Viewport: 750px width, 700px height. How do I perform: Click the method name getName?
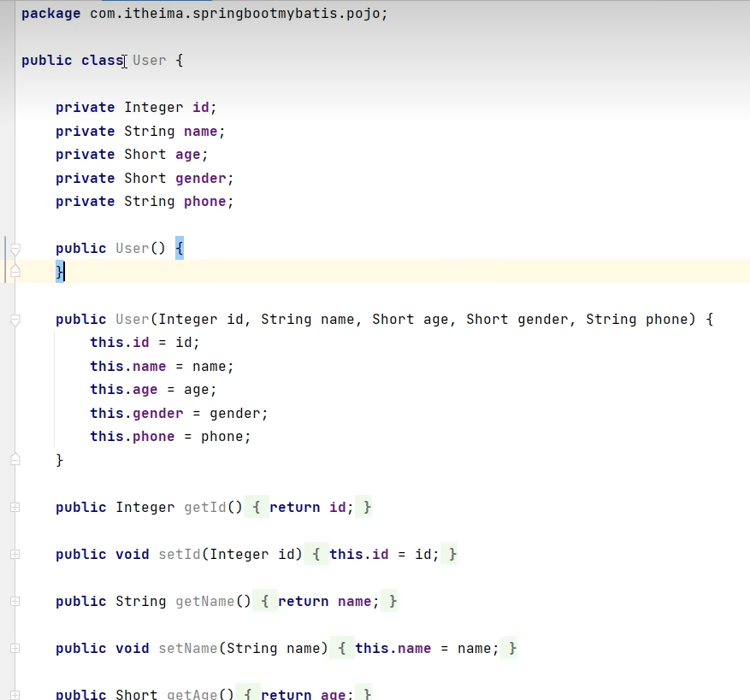[205, 601]
